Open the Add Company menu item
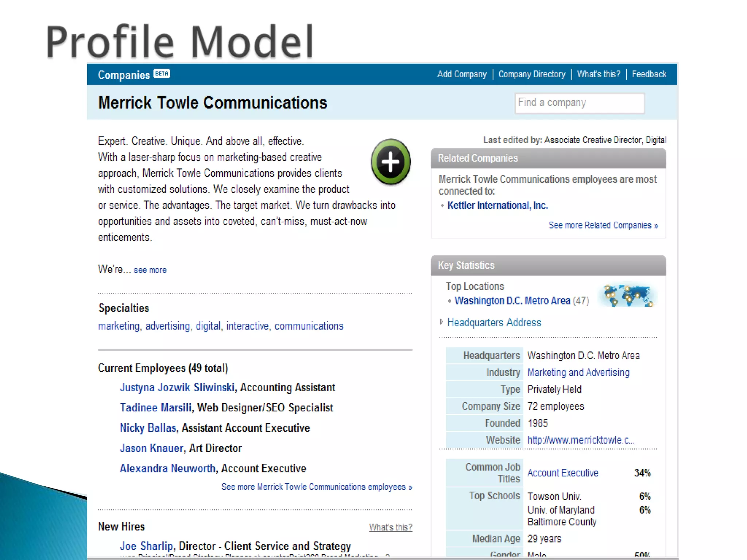 click(462, 74)
